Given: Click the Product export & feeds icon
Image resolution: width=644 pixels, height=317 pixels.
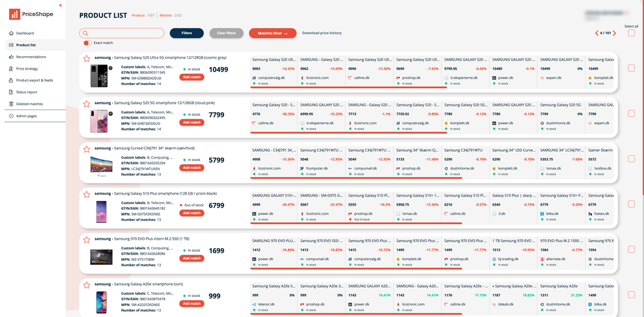Looking at the screenshot, I should [x=12, y=80].
